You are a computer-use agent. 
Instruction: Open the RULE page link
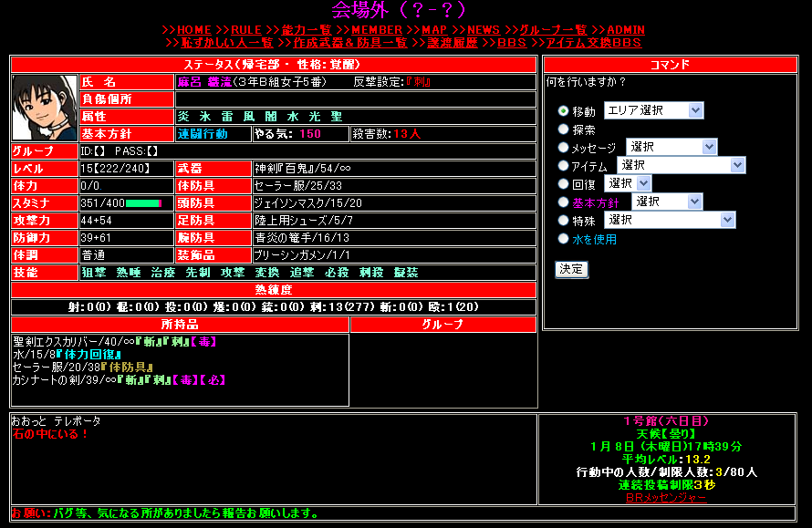coord(246,30)
